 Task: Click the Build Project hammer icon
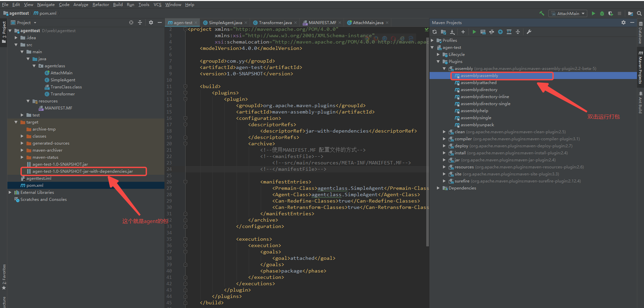[x=542, y=14]
